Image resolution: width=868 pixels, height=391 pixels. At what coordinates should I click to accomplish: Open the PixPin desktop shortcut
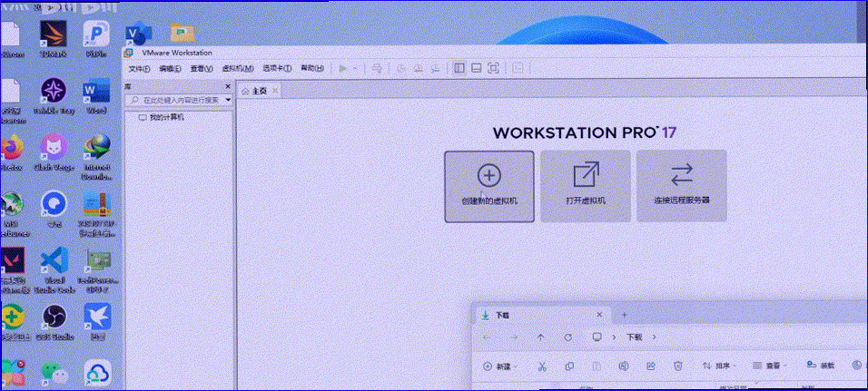[x=96, y=39]
